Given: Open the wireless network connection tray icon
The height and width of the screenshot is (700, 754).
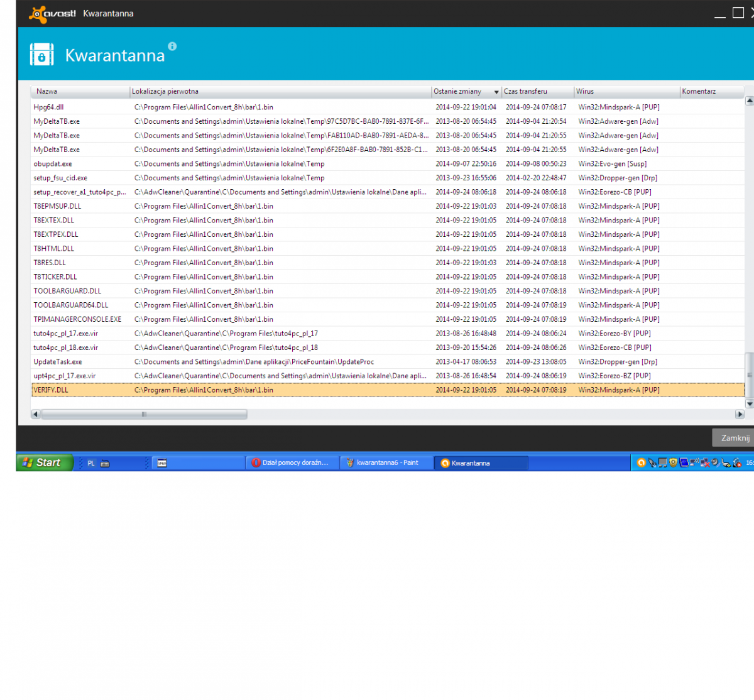Looking at the screenshot, I should pos(694,463).
